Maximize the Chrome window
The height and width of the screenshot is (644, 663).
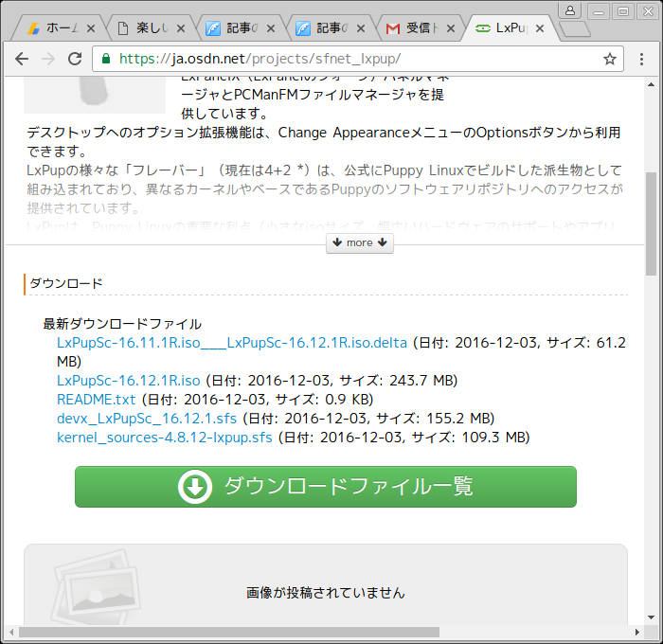click(x=623, y=11)
